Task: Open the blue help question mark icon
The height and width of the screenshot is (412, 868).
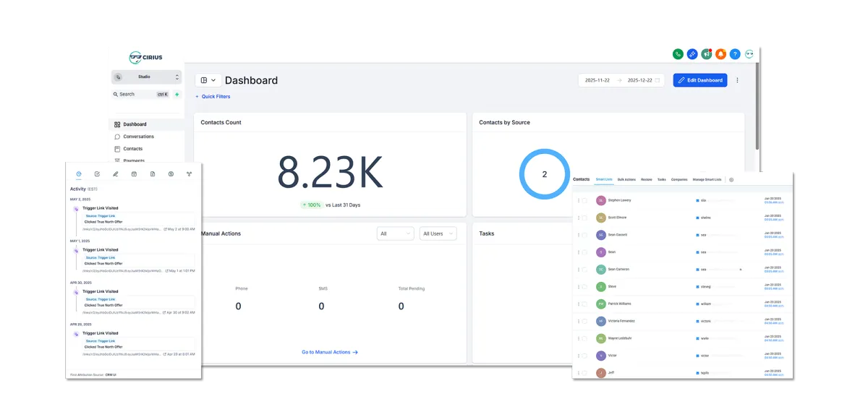Action: [735, 54]
